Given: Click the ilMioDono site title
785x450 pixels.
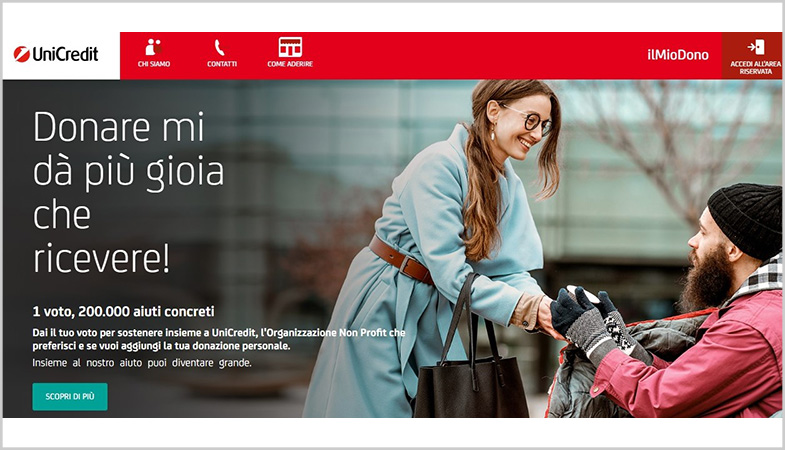Looking at the screenshot, I should 678,55.
